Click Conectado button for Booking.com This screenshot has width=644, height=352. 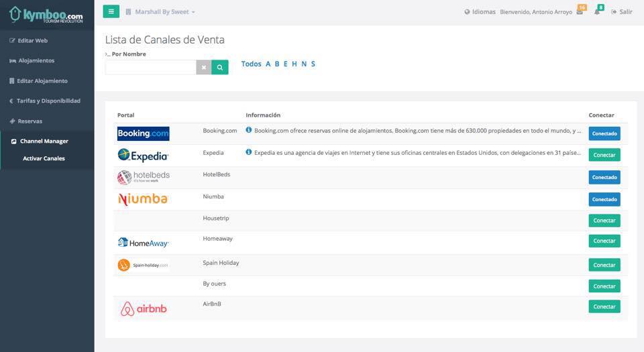click(604, 133)
